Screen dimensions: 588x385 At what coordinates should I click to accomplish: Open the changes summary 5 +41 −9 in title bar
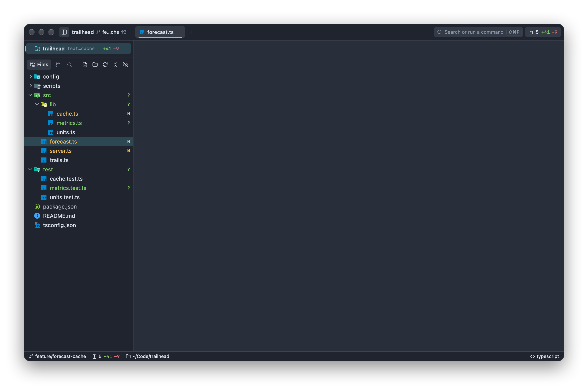[543, 32]
